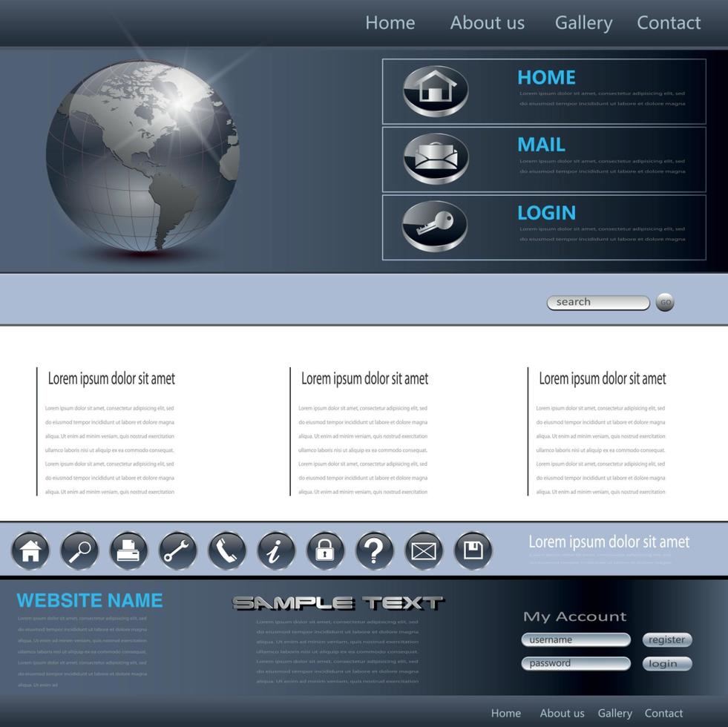
Task: Click the telephone icon in the icon row
Action: click(x=227, y=550)
